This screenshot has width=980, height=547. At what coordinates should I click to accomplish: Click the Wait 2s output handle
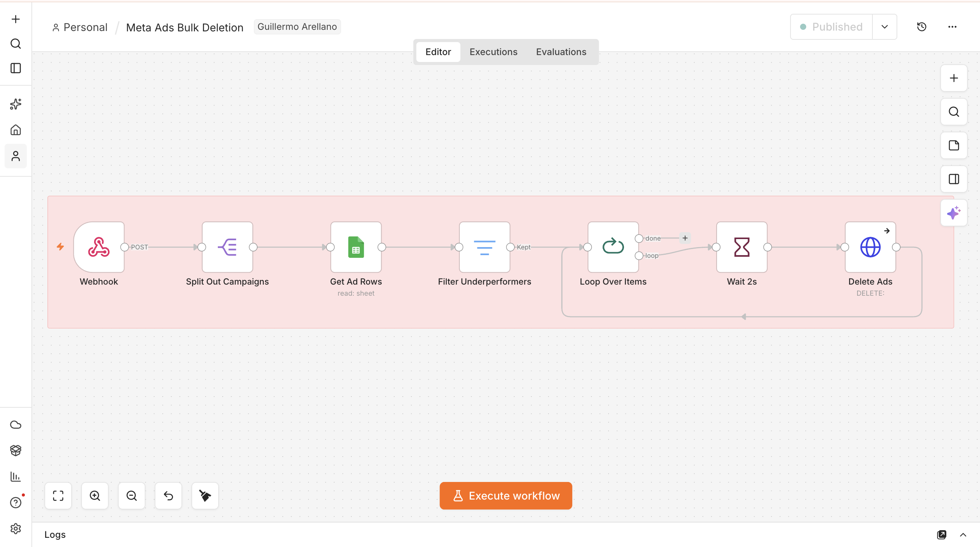(x=768, y=247)
